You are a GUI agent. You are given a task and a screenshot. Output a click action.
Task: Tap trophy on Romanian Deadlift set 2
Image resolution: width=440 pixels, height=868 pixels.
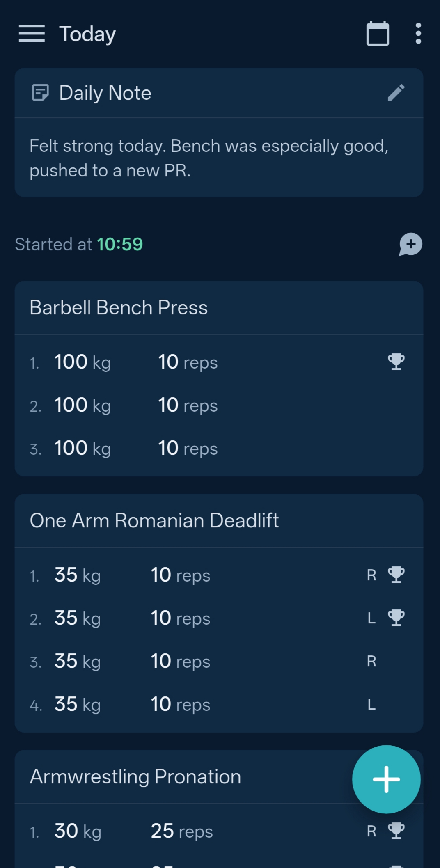396,618
